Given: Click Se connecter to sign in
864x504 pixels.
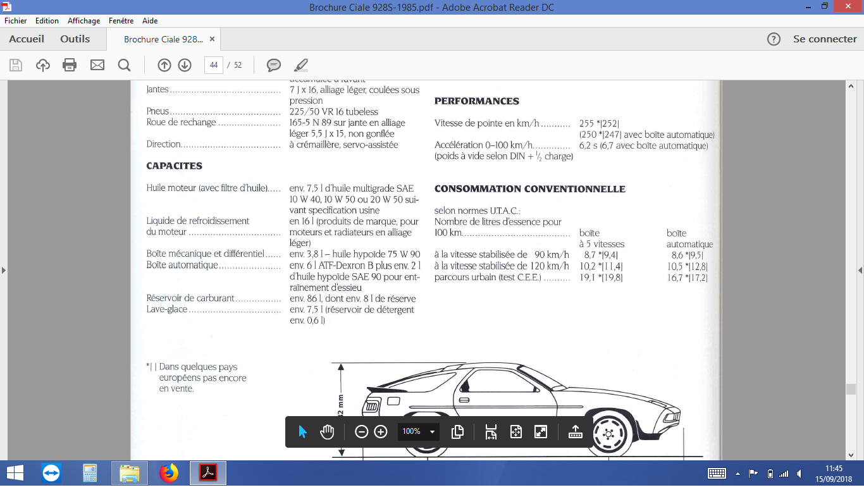Looking at the screenshot, I should coord(825,39).
